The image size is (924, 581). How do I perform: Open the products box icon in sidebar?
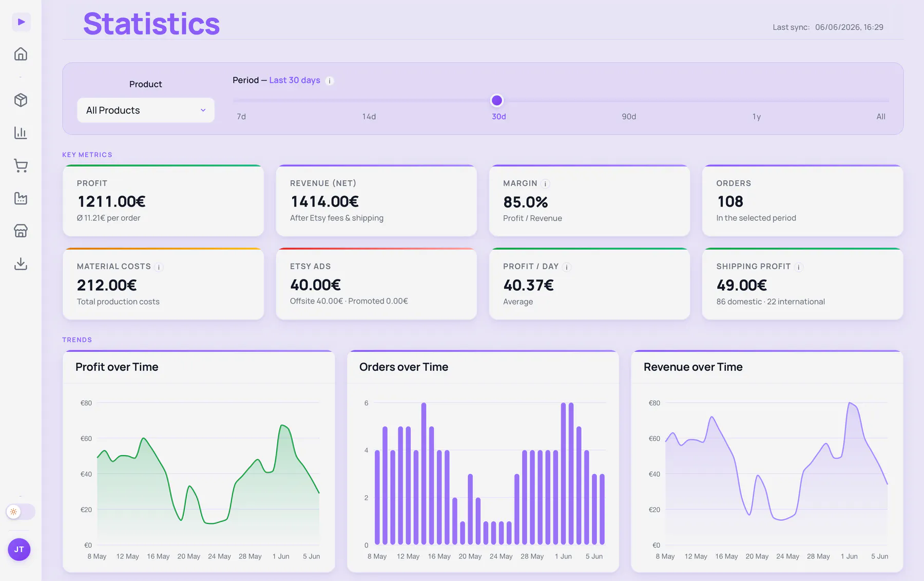21,100
